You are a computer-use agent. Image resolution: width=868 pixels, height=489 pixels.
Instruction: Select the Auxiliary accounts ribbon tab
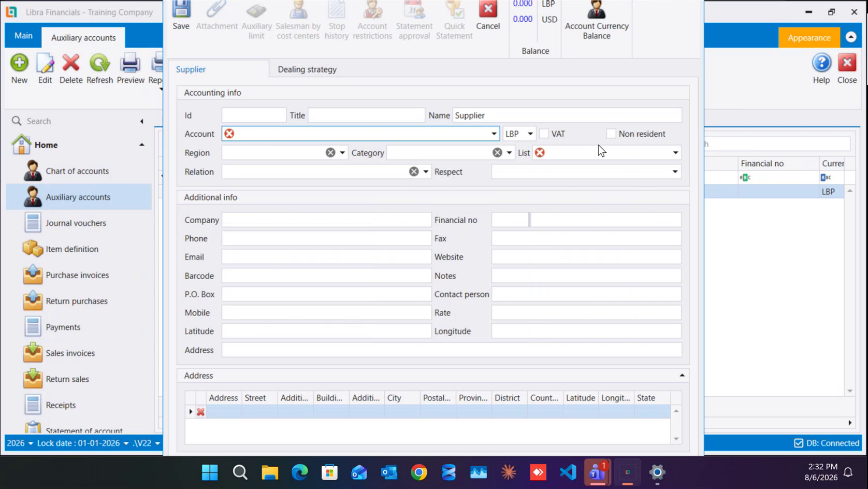pos(83,38)
